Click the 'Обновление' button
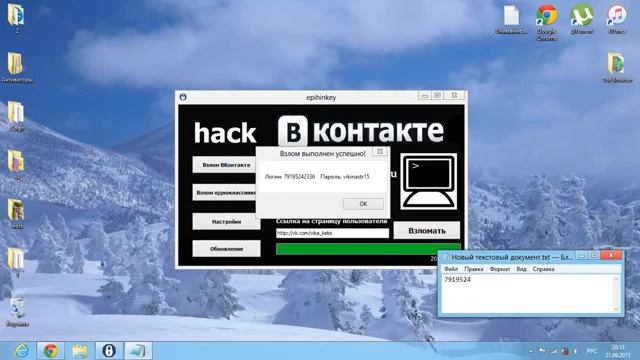 (226, 249)
